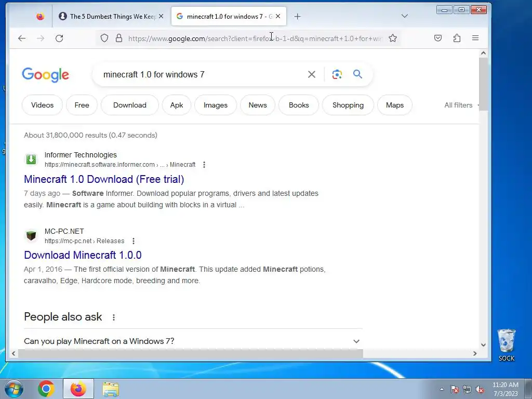
Task: Open the SOCK Recycle Bin icon
Action: (x=506, y=345)
